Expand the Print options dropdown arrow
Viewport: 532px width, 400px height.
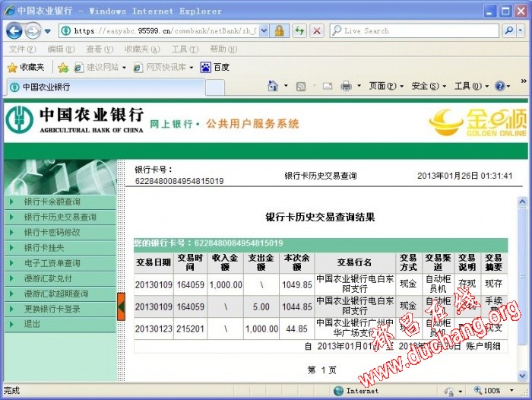click(359, 86)
